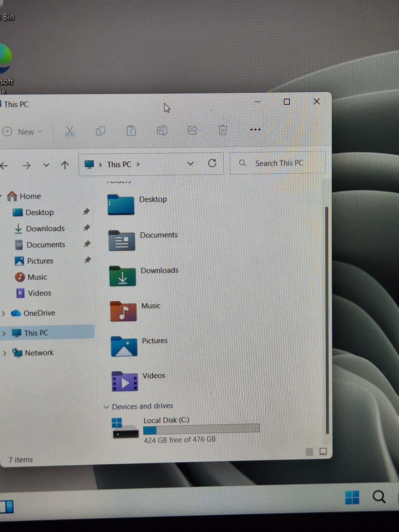Viewport: 399px width, 532px height.
Task: Select the Music folder icon in main pane
Action: click(x=123, y=311)
